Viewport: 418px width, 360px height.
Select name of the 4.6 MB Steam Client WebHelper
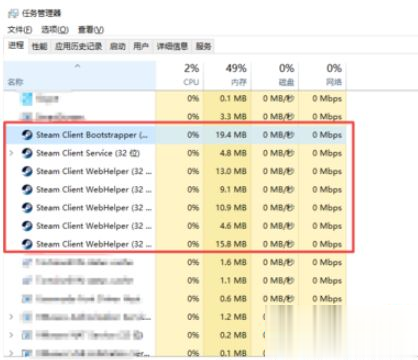pos(94,226)
